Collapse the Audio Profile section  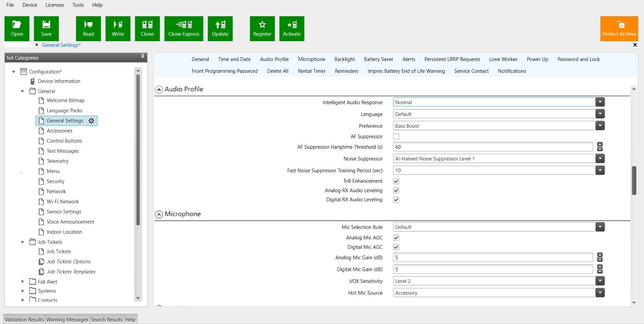pos(159,89)
